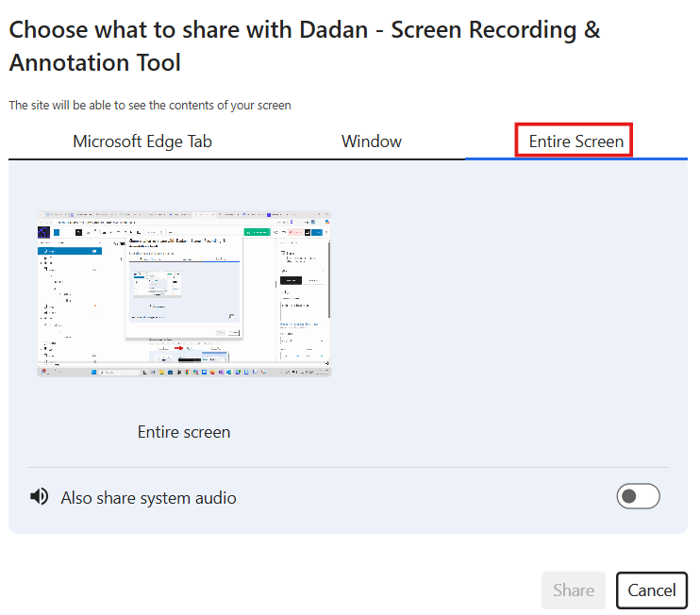Click the site visibility notice text

click(x=150, y=106)
